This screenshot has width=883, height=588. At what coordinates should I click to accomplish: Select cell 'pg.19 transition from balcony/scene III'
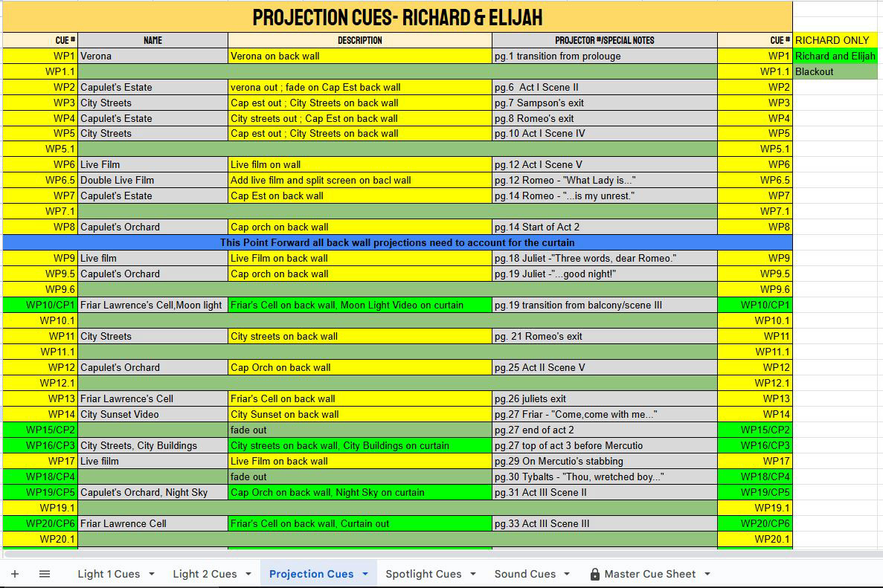click(x=605, y=305)
